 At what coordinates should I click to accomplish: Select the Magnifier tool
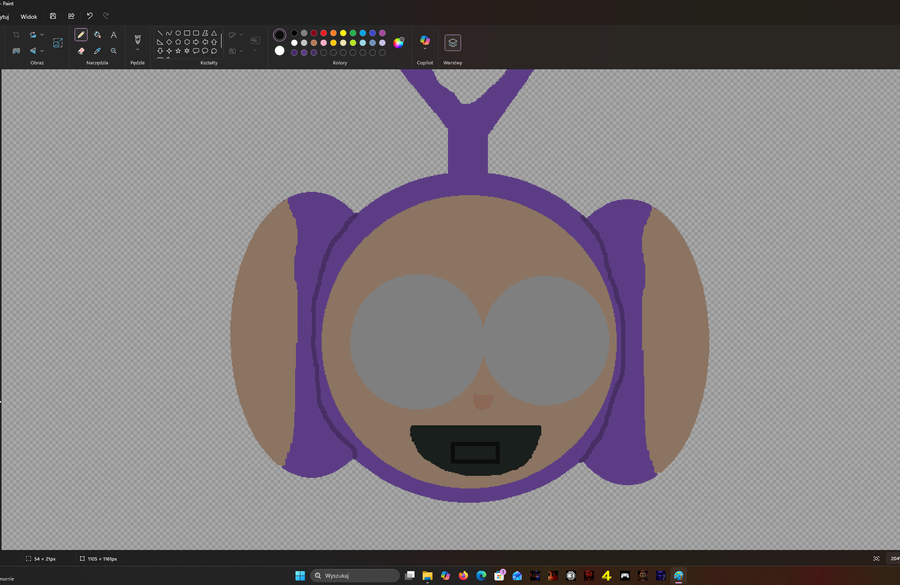click(x=114, y=51)
